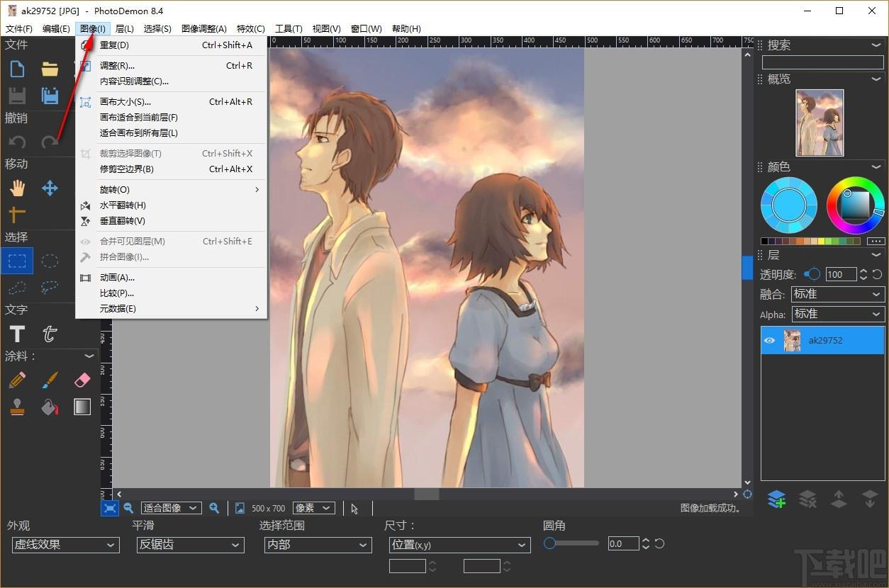Reset the layer opacity with the circular arrow
This screenshot has height=588, width=889.
(877, 274)
